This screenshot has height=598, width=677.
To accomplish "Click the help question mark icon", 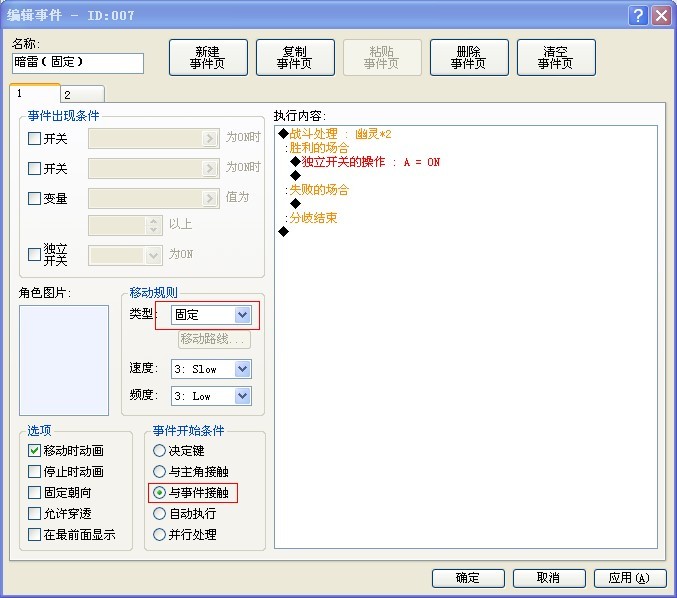I will [638, 16].
